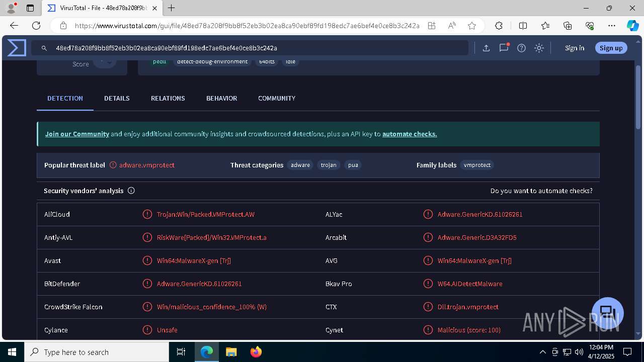Screen dimensions: 644x362
Task: Open the notifications chat icon
Action: pos(504,48)
